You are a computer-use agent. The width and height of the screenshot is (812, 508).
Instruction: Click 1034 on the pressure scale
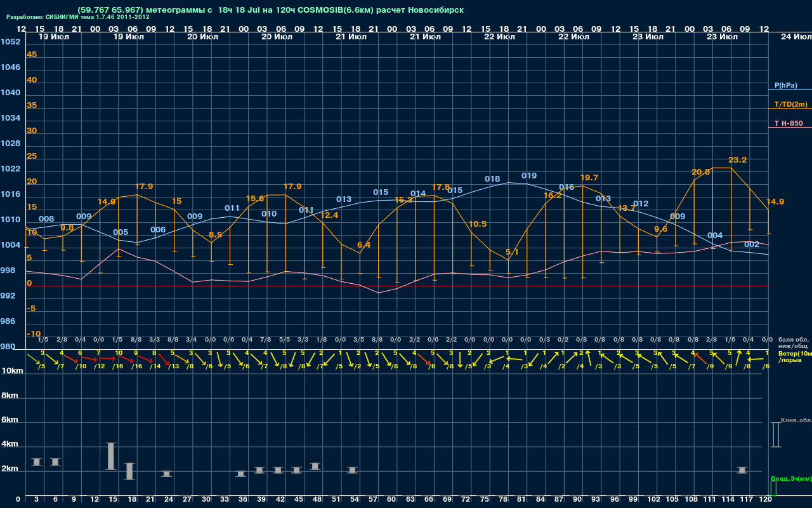point(10,118)
